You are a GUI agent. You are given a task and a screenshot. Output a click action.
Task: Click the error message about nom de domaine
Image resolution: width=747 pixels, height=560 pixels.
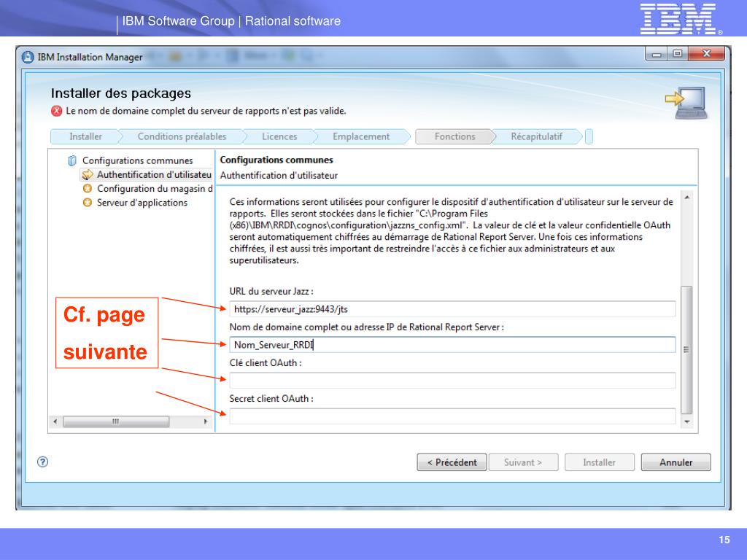(206, 111)
